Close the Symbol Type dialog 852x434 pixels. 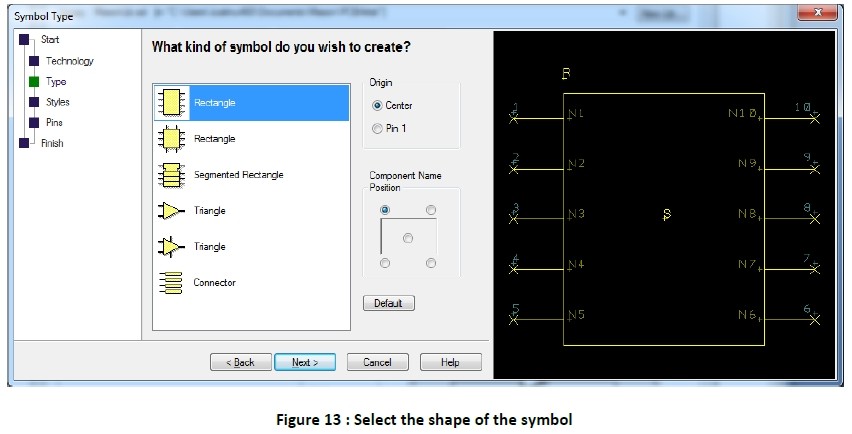815,14
